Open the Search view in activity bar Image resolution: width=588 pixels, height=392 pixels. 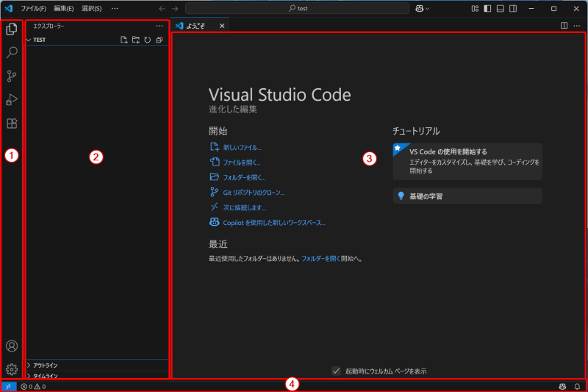tap(12, 53)
